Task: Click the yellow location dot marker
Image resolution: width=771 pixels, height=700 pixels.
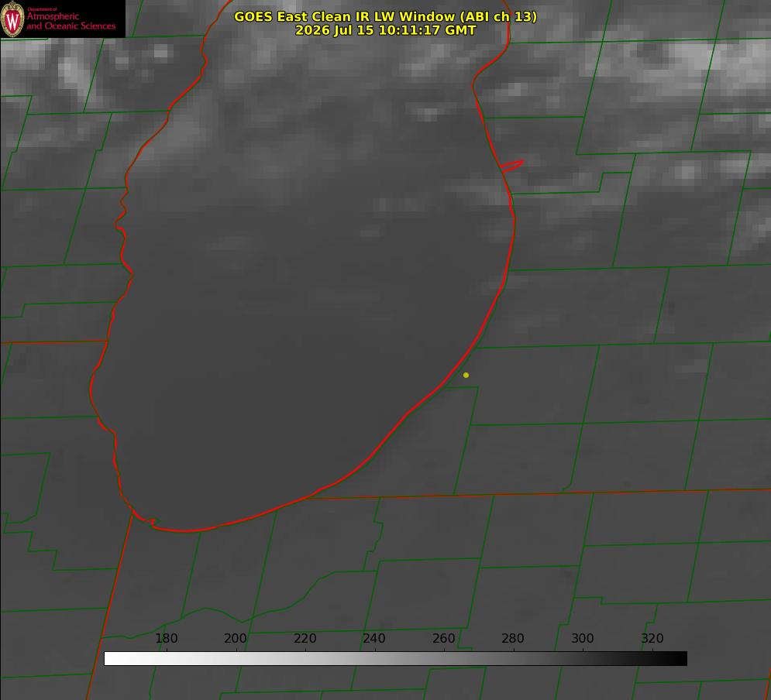Action: pyautogui.click(x=466, y=375)
